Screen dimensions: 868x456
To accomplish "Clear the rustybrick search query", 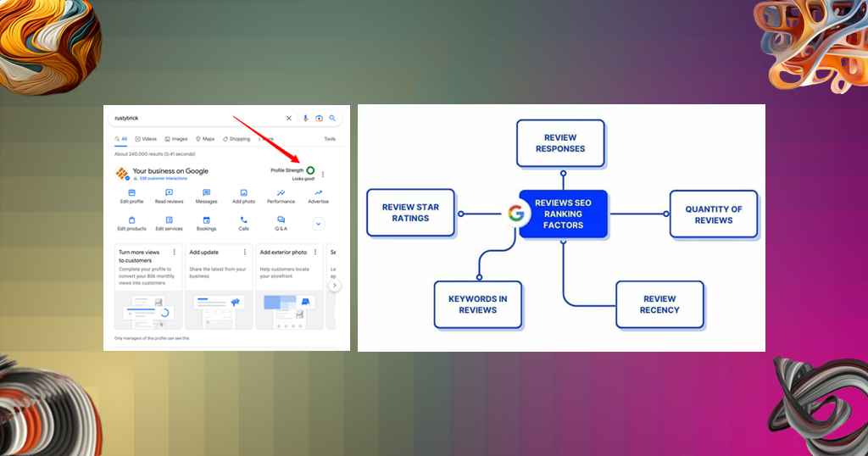I will [288, 119].
